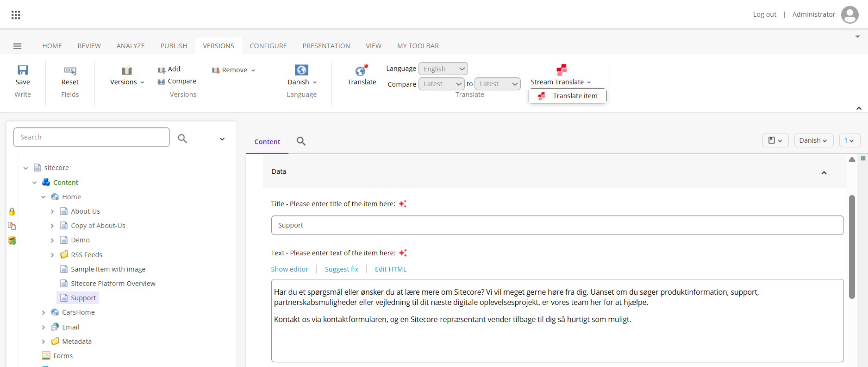Open the layout icon dropdown beside Danish

(775, 140)
